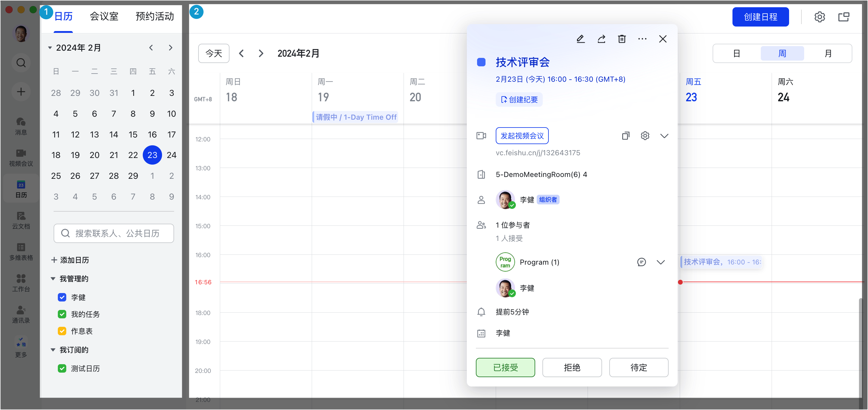Open Program group chat icon
The width and height of the screenshot is (868, 410).
point(641,262)
